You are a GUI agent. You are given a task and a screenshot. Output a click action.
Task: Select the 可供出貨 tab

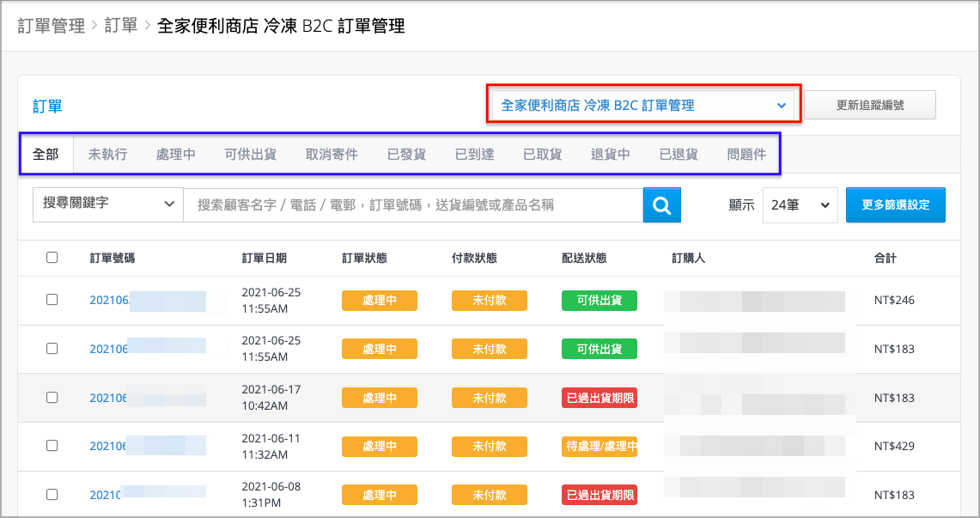pyautogui.click(x=251, y=155)
